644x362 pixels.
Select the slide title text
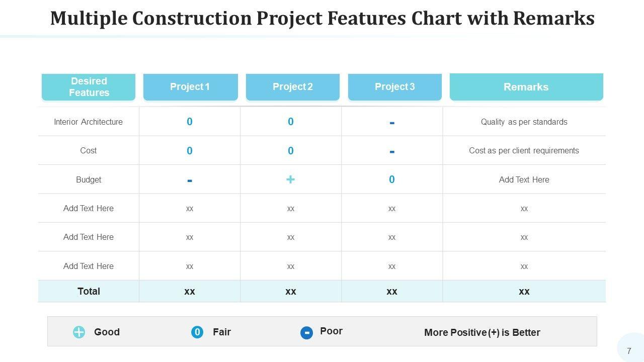pyautogui.click(x=322, y=19)
